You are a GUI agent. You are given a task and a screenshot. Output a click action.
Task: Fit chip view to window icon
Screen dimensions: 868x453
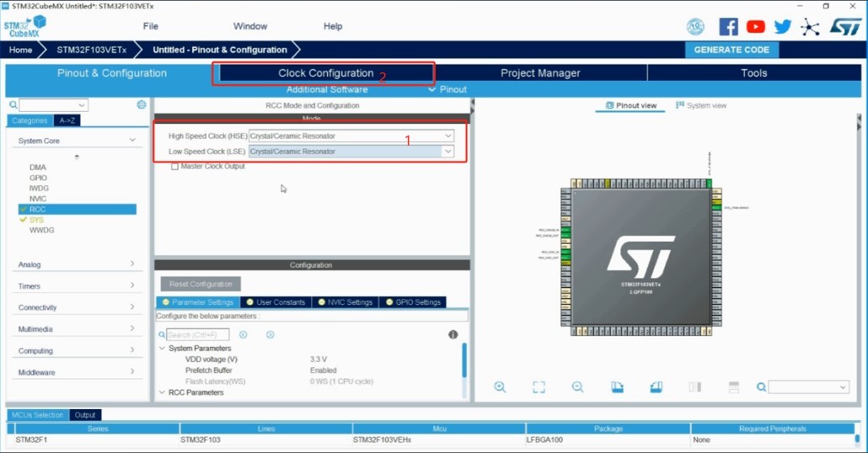(x=538, y=387)
